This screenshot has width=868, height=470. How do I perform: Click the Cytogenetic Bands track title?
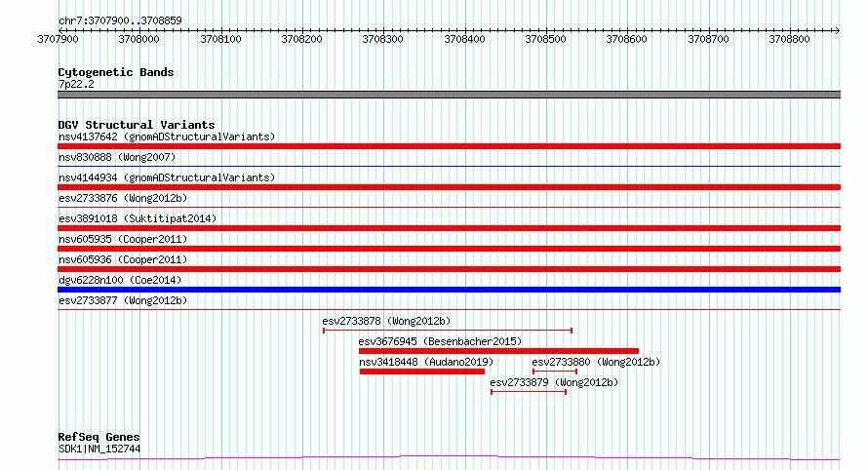(116, 72)
